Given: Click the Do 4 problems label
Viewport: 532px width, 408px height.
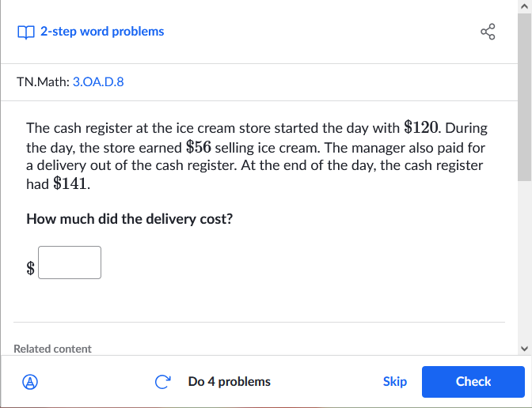Looking at the screenshot, I should point(230,382).
